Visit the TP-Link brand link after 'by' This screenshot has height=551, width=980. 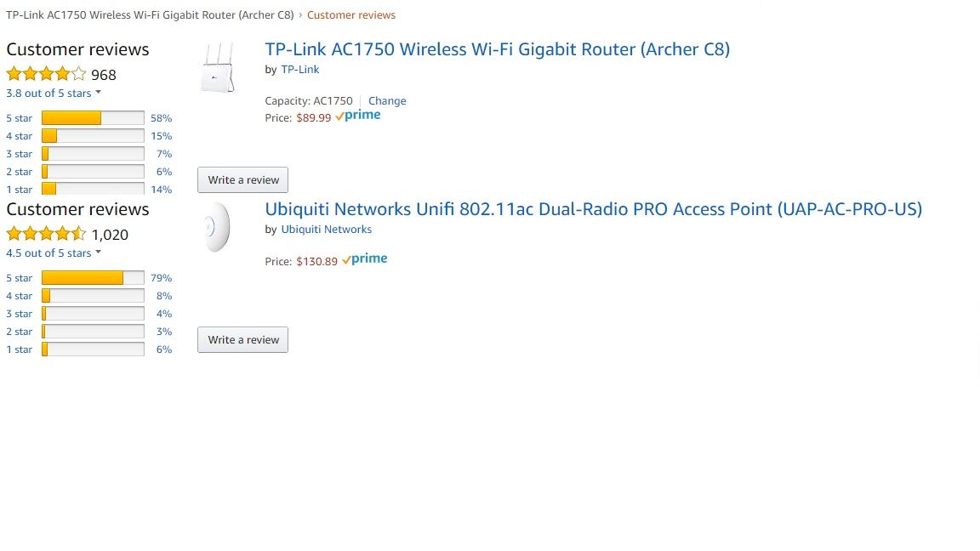pos(300,69)
